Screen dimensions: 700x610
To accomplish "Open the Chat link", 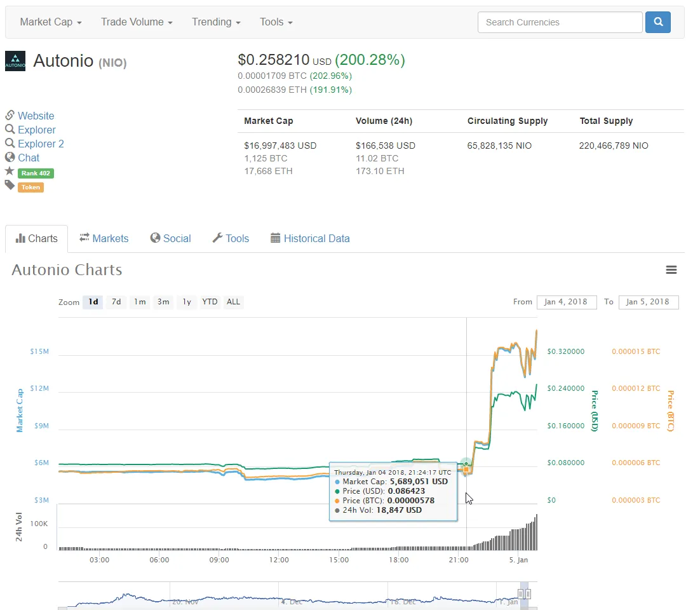I will (29, 158).
